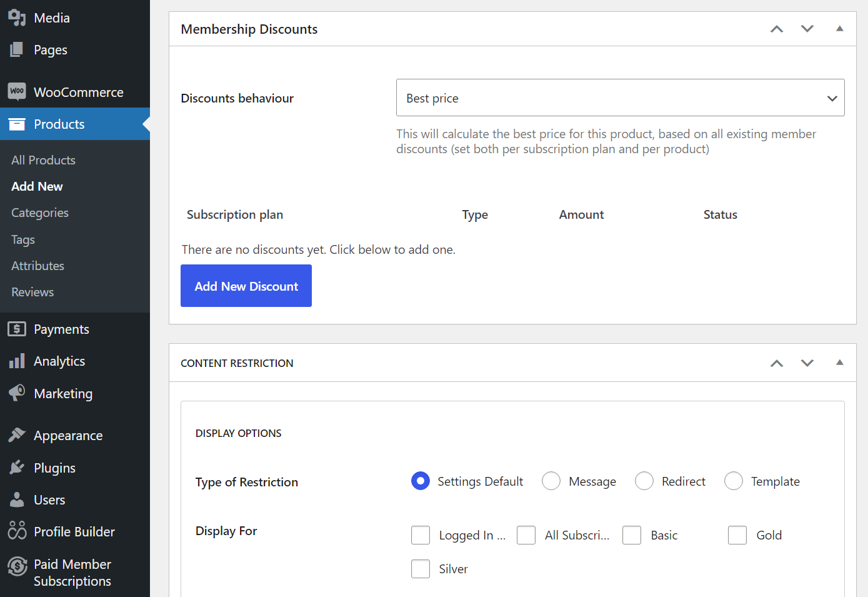Click the Users person icon
Image resolution: width=868 pixels, height=597 pixels.
tap(17, 499)
